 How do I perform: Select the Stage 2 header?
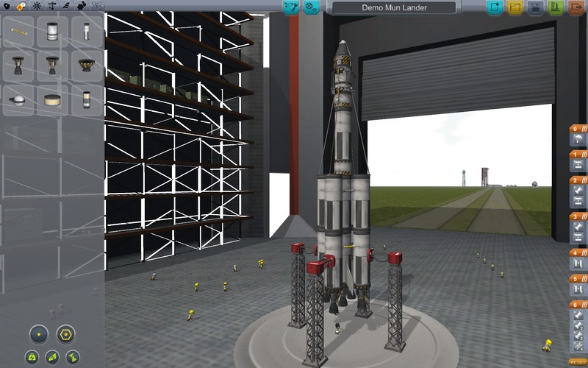tap(578, 180)
